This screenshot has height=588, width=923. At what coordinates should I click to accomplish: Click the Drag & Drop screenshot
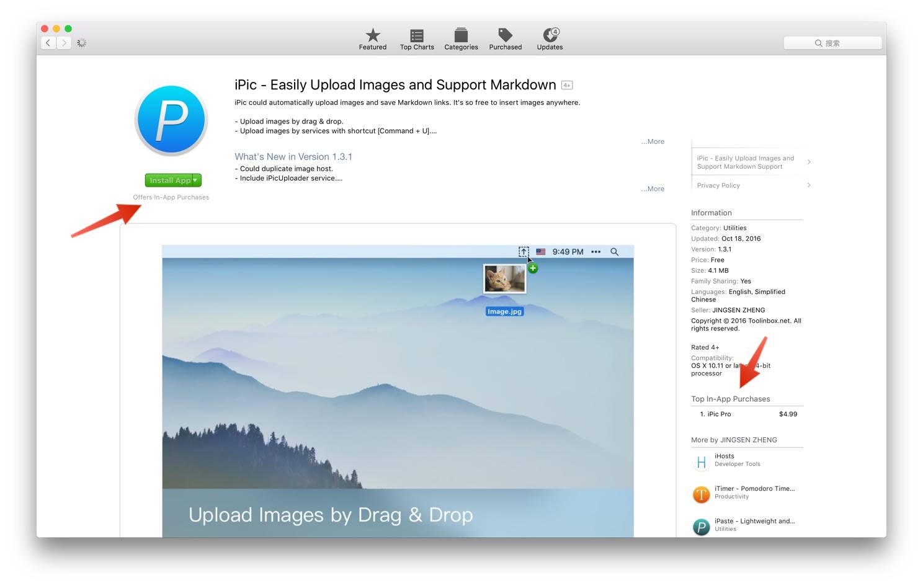(x=398, y=391)
